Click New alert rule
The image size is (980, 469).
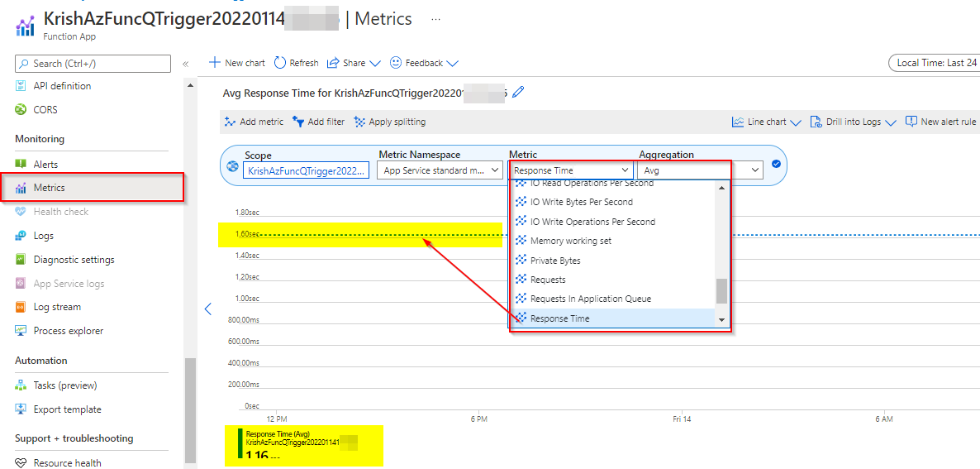coord(940,122)
